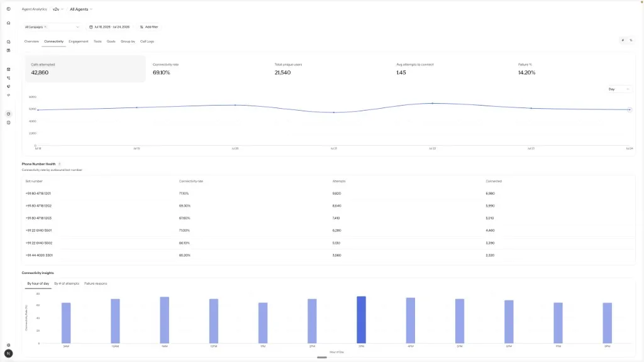Click the Add filter button
This screenshot has height=362, width=644.
pos(148,27)
